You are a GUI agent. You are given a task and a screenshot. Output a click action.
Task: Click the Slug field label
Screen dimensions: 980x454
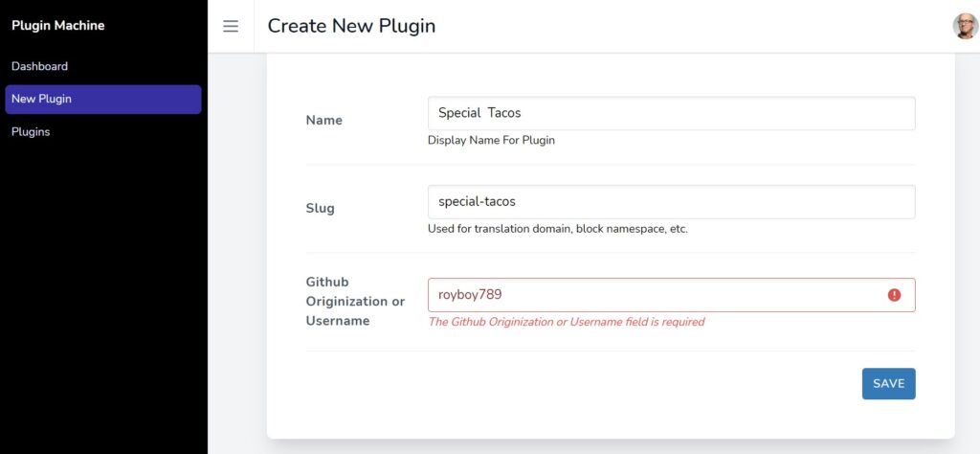[x=320, y=208]
